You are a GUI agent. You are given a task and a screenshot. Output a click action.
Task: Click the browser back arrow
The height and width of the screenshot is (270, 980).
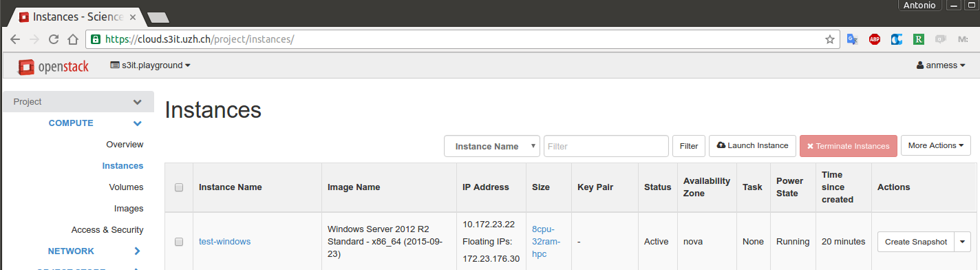(x=15, y=39)
